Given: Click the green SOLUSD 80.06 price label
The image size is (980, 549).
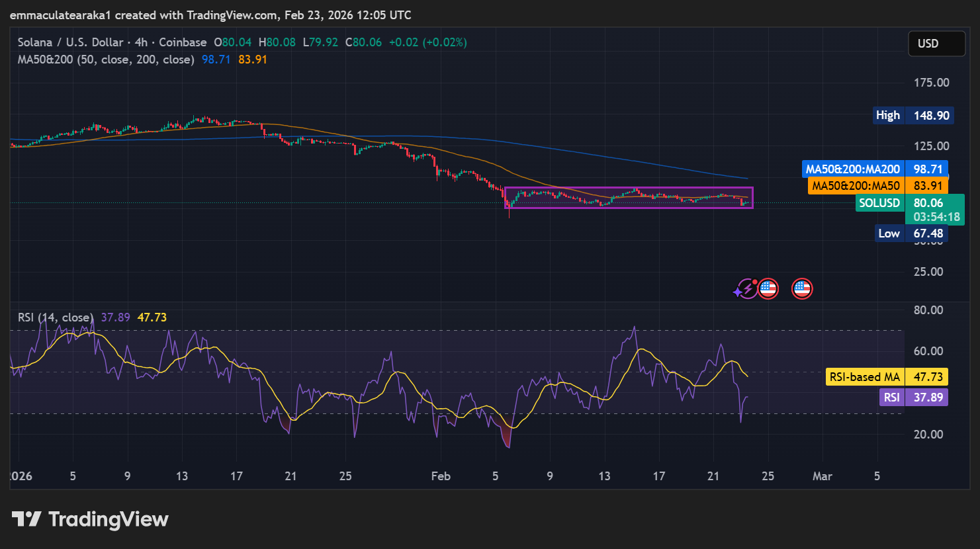Looking at the screenshot, I should 909,203.
